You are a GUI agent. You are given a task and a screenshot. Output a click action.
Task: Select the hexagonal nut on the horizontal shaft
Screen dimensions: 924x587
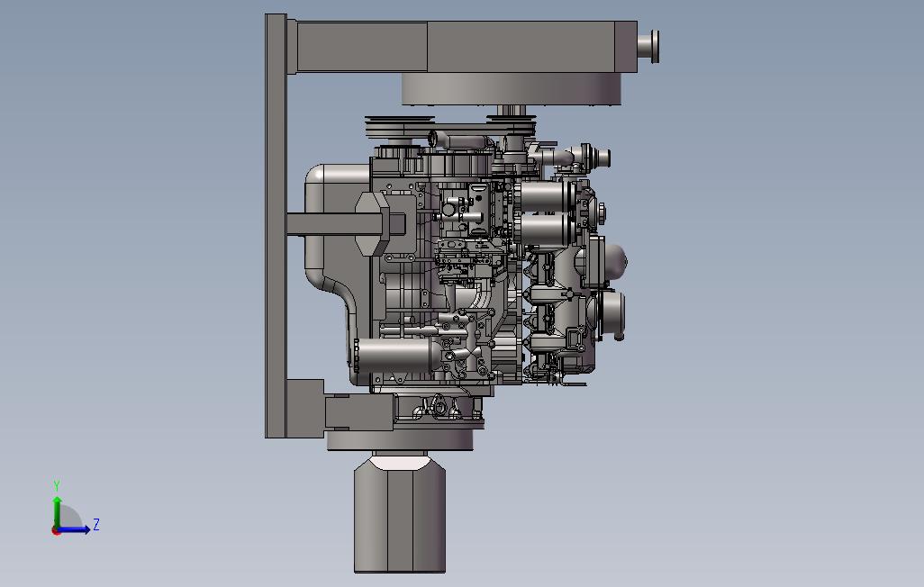pyautogui.click(x=372, y=224)
